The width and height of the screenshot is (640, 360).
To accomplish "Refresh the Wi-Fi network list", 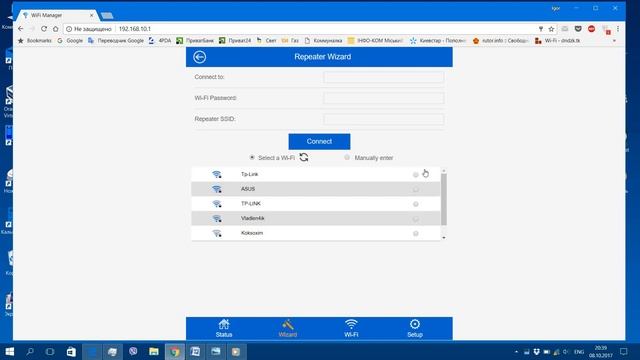I will (x=304, y=158).
